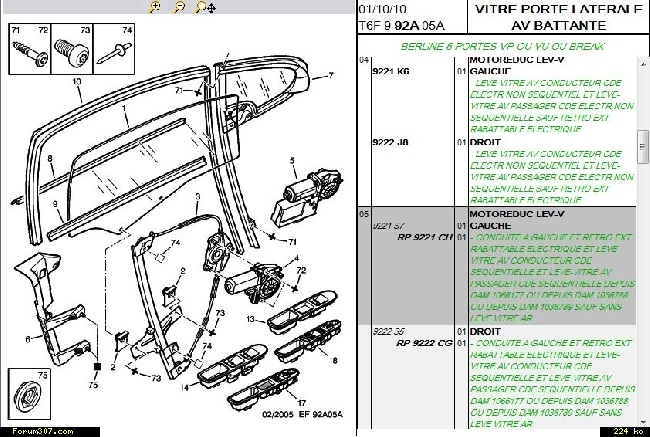Click the reference code T6F 9 92A 05A
Viewport: 650px width, 437px height.
point(401,26)
